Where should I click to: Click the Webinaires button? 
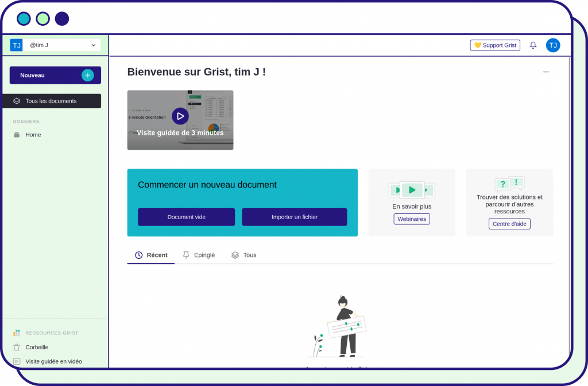tap(412, 219)
